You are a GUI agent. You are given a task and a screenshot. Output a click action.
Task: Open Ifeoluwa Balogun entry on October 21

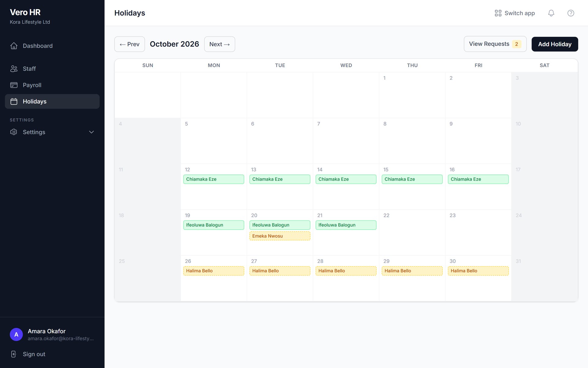tap(346, 225)
